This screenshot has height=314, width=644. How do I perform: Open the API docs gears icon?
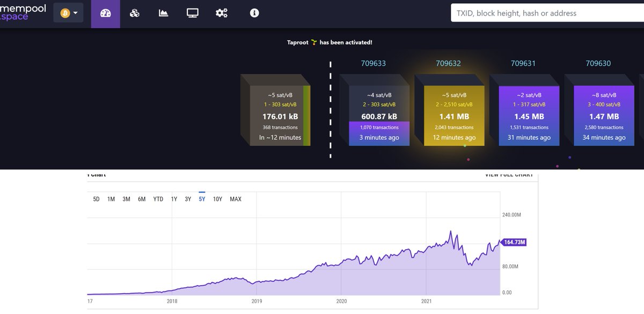(x=222, y=13)
